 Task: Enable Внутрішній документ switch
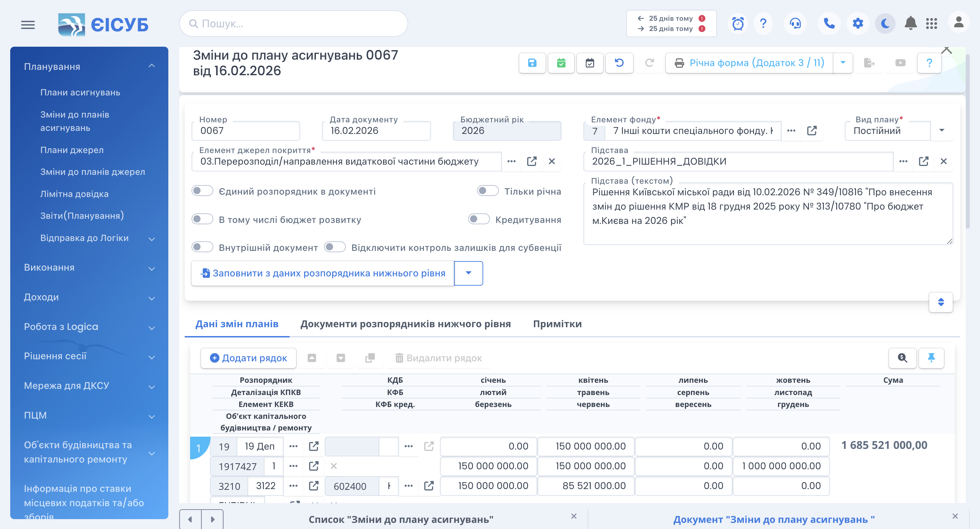point(202,247)
